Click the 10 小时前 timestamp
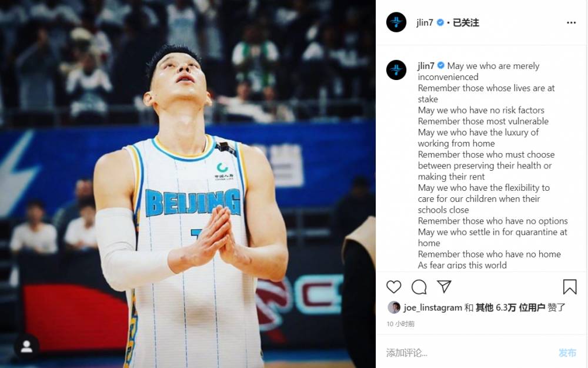 point(400,324)
